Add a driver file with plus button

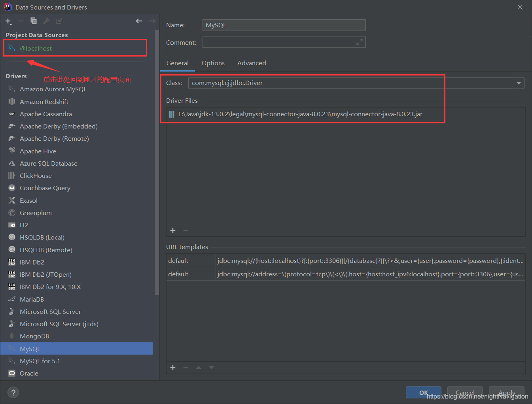[173, 230]
